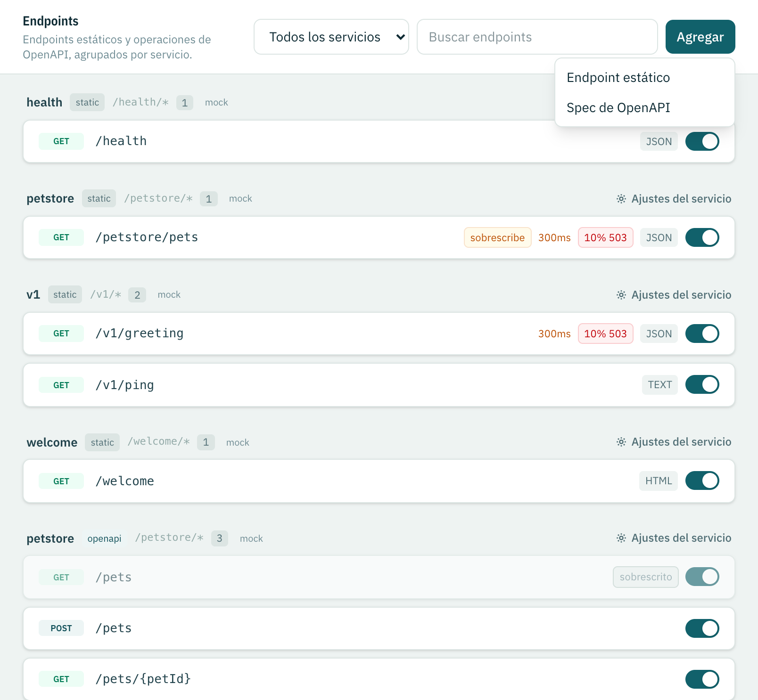
Task: Click the 10% 503 badge on /v1/greeting
Action: click(605, 334)
